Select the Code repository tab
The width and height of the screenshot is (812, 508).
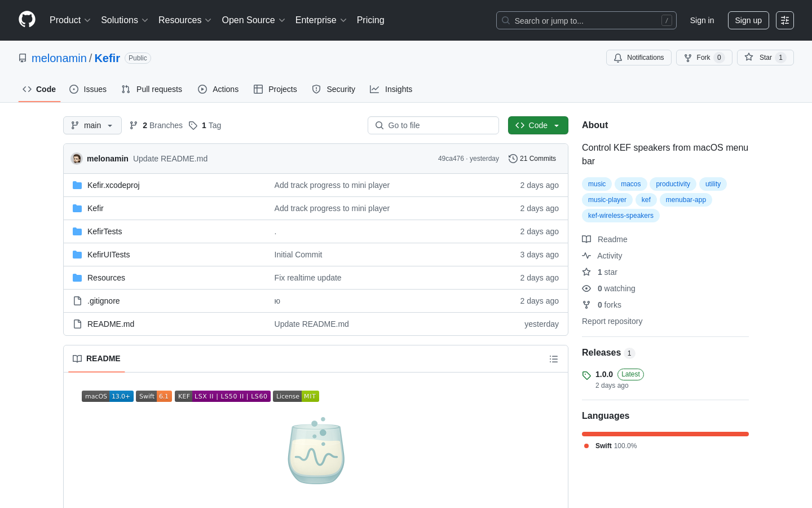click(x=39, y=89)
